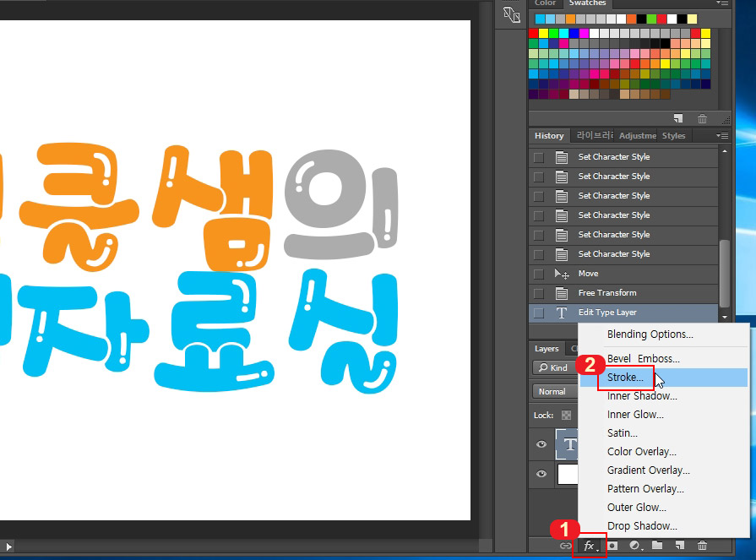Screen dimensions: 756x560
Task: Open the Normal blend mode dropdown
Action: 554,391
